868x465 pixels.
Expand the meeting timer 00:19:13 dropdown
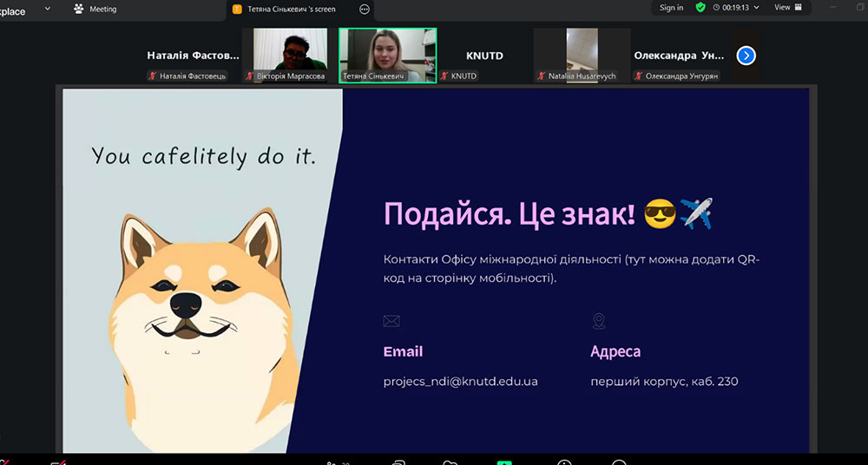click(x=756, y=8)
